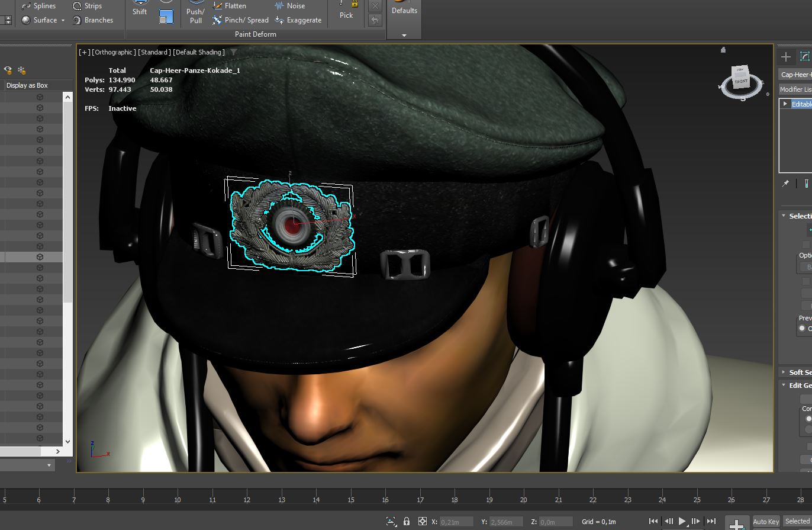Screen dimensions: 812x530
Task: Toggle absolute transform type-in mode
Action: point(423,522)
